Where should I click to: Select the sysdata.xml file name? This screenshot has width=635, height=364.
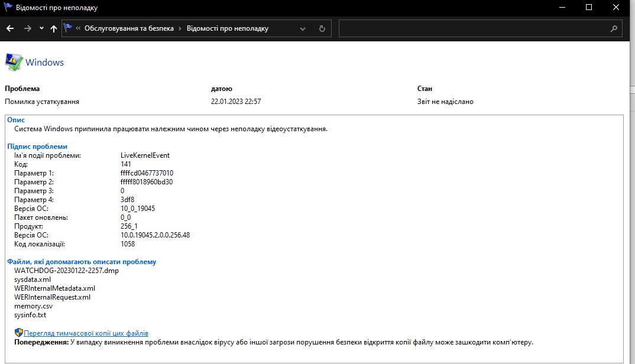click(33, 279)
